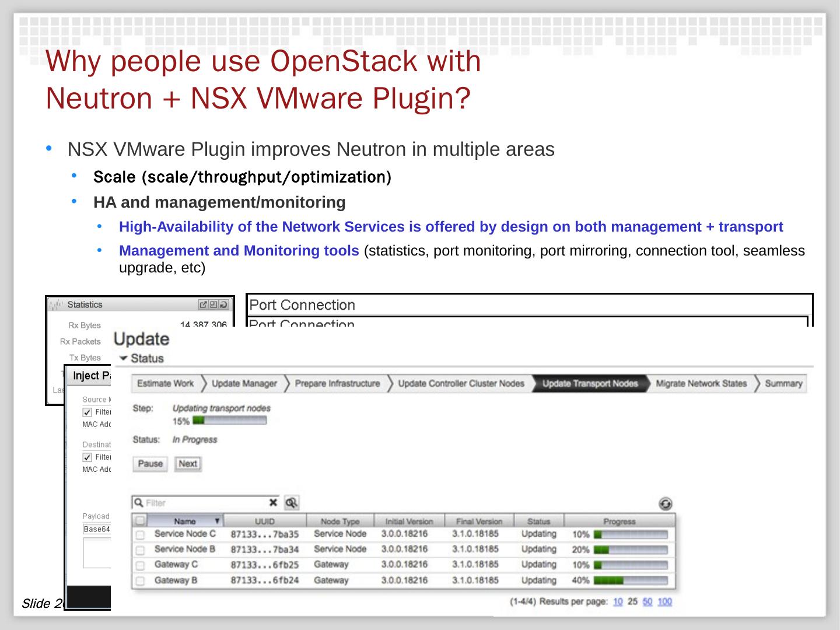
Task: Click the magnifier icon inside the Filter box
Action: pos(138,502)
